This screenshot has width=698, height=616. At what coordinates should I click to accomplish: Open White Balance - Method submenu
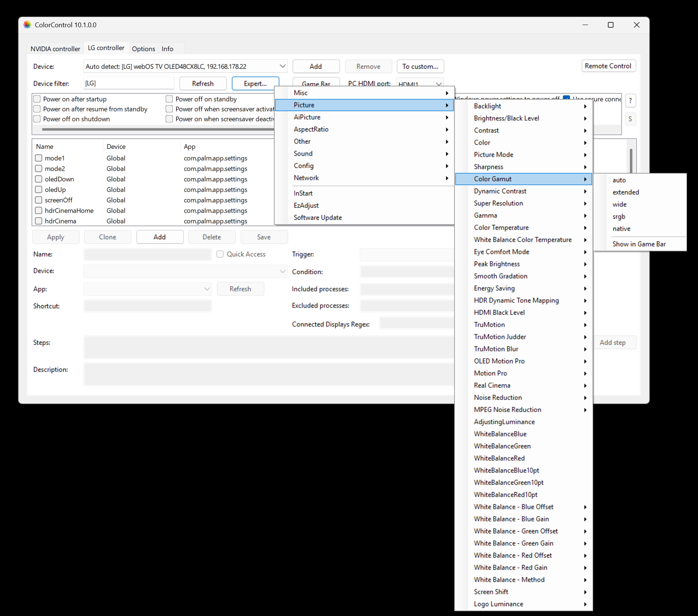coord(524,580)
